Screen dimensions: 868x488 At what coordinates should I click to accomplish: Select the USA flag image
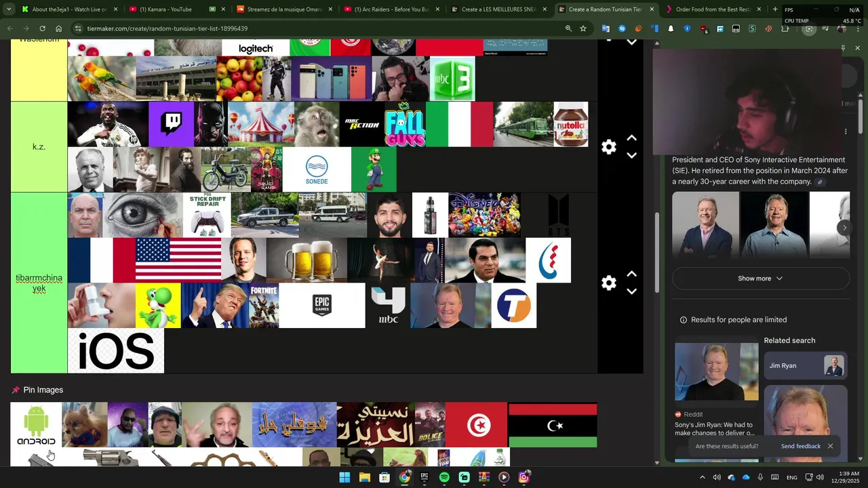coord(178,260)
